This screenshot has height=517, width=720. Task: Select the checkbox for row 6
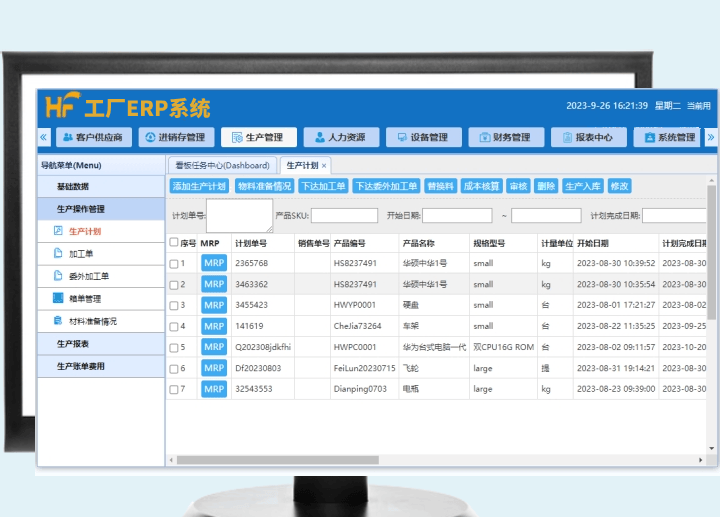174,369
